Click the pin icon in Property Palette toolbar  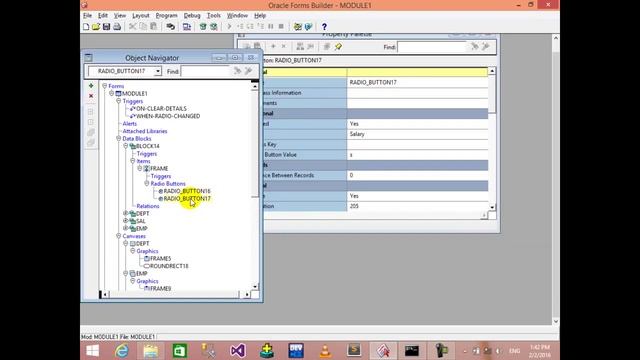point(338,47)
